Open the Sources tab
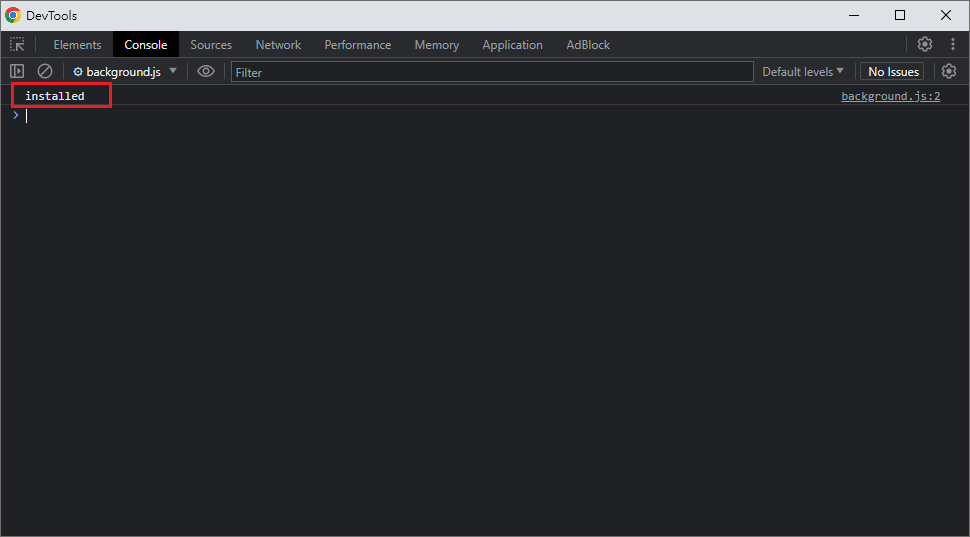 point(211,45)
